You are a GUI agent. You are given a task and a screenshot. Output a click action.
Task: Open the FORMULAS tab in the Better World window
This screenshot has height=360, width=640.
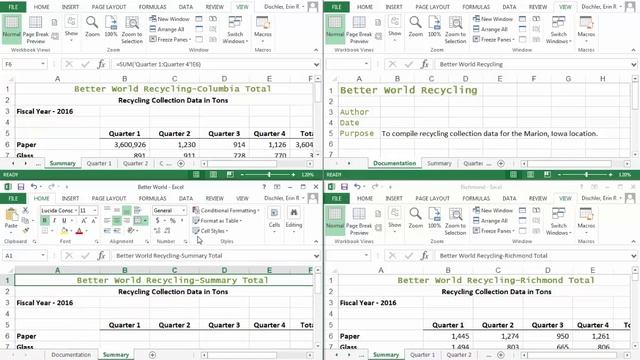coord(152,198)
